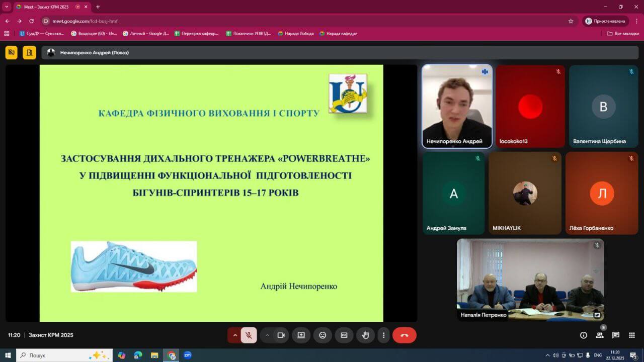
Task: Expand video settings arrow beside camera
Action: click(267, 335)
